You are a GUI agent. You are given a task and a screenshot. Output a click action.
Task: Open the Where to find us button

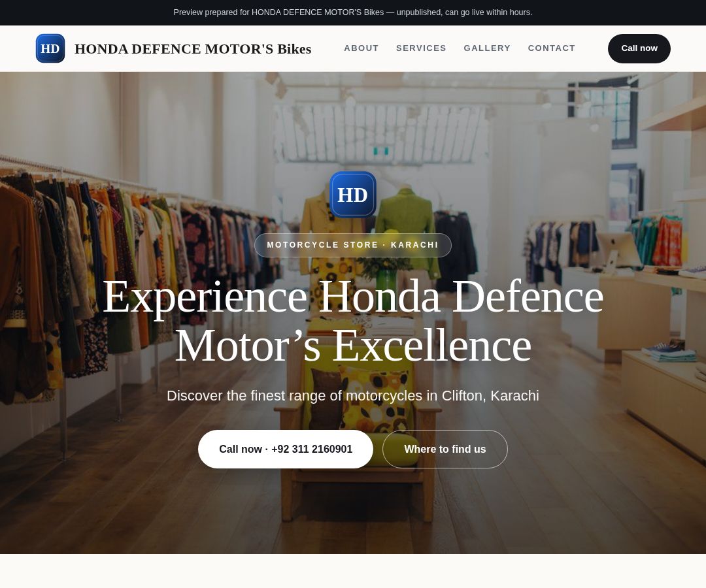[x=445, y=449]
